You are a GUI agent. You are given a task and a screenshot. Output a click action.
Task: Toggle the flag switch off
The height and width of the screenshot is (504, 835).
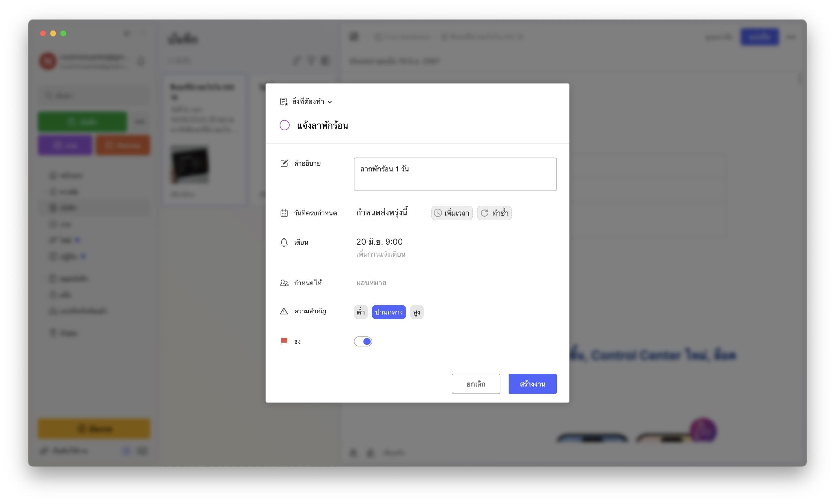click(x=363, y=341)
